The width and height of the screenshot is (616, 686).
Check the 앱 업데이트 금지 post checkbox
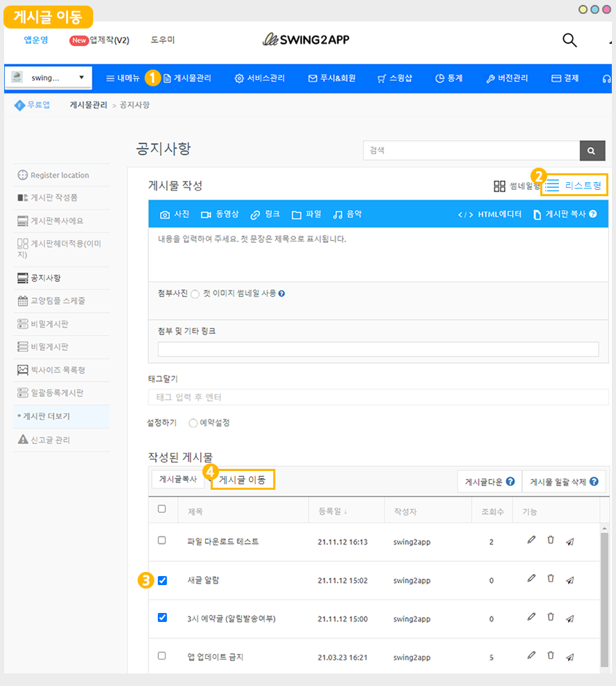pos(162,655)
